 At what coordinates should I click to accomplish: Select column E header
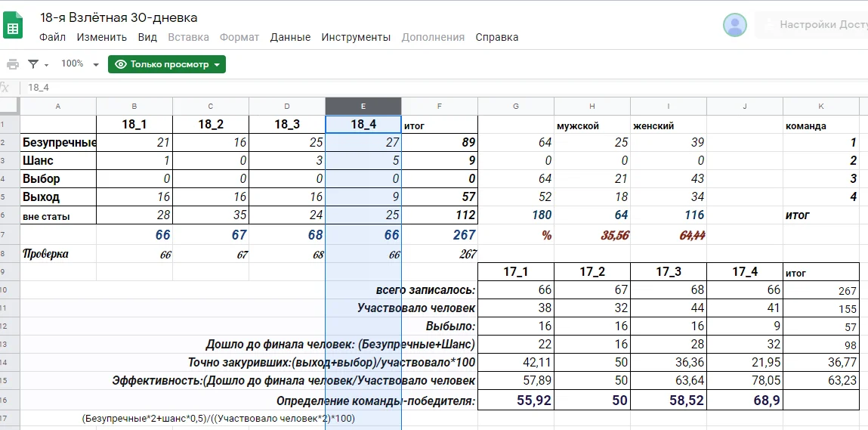tap(363, 107)
